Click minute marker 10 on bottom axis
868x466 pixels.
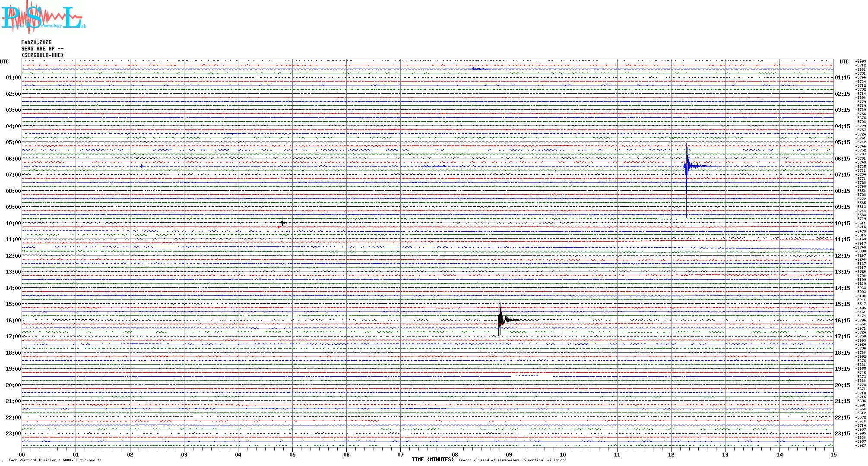(563, 454)
